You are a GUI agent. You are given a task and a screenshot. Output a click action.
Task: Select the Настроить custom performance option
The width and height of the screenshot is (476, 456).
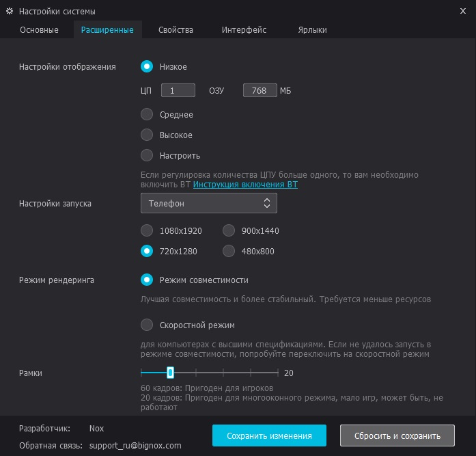[x=147, y=155]
